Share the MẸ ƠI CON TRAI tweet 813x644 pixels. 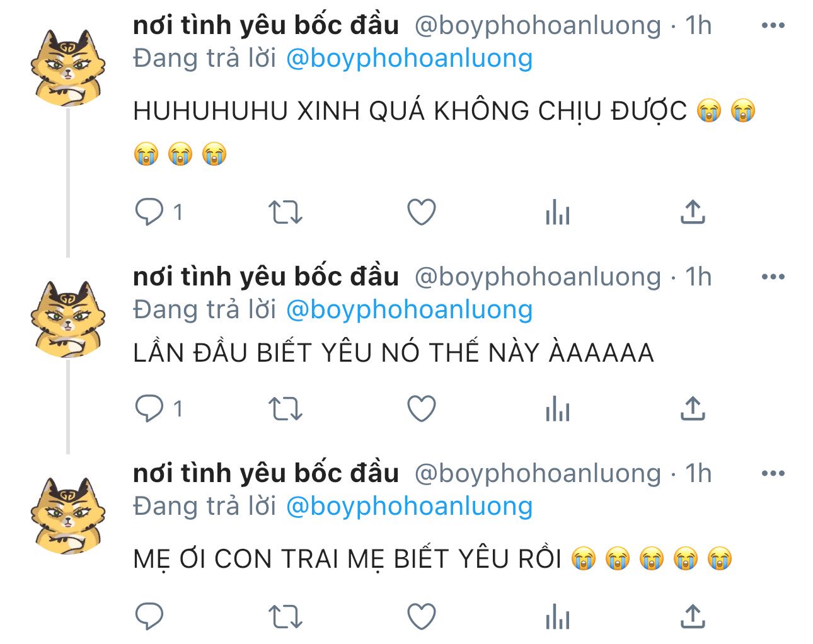[x=693, y=616]
